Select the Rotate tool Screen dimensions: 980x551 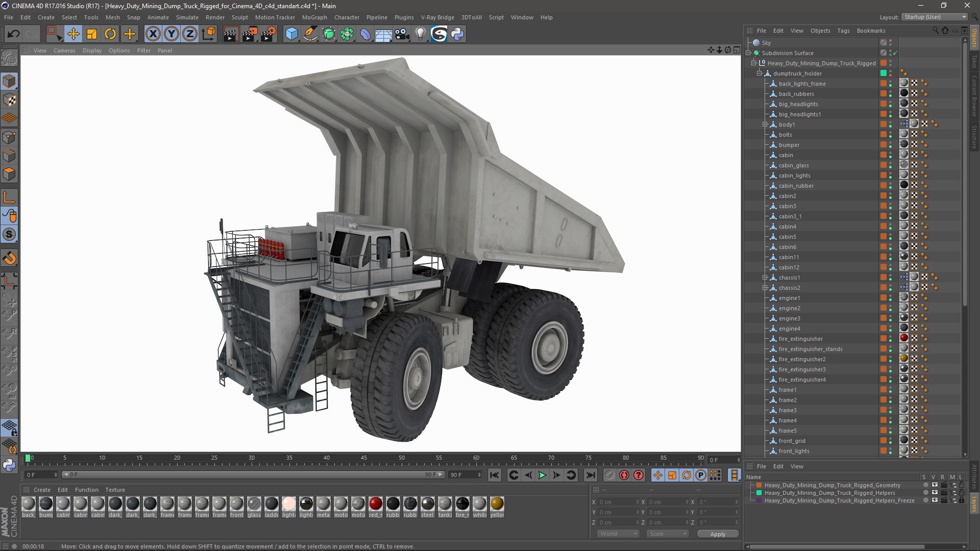pos(110,34)
